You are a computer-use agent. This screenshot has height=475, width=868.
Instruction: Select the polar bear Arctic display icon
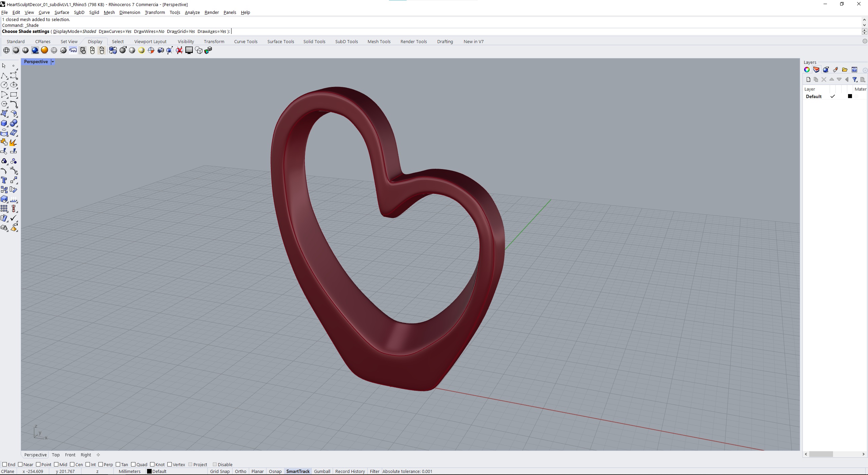73,50
